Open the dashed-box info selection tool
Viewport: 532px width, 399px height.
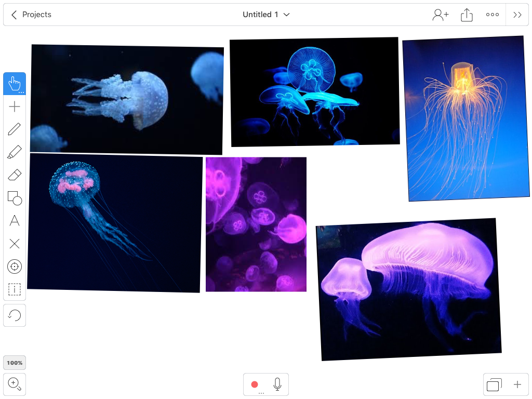[15, 289]
